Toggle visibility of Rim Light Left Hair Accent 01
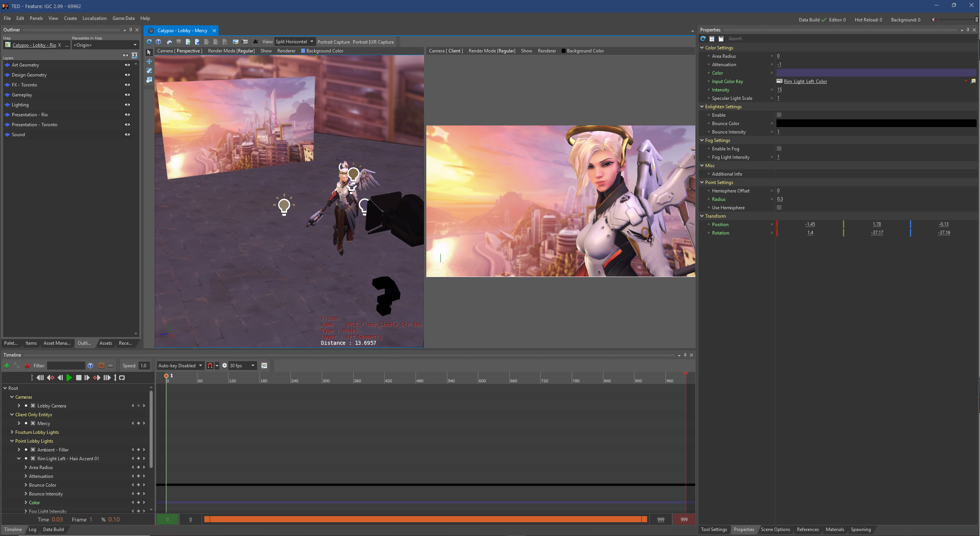The image size is (980, 536). [x=26, y=458]
